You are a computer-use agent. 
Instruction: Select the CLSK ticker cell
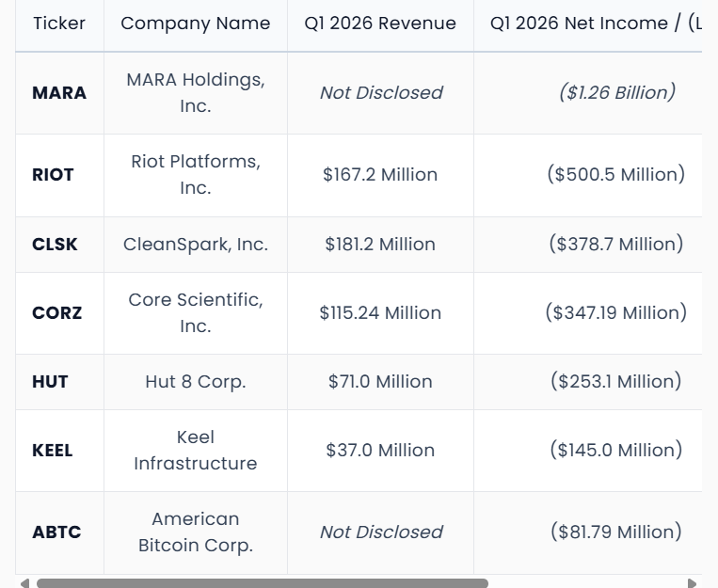[x=59, y=245]
